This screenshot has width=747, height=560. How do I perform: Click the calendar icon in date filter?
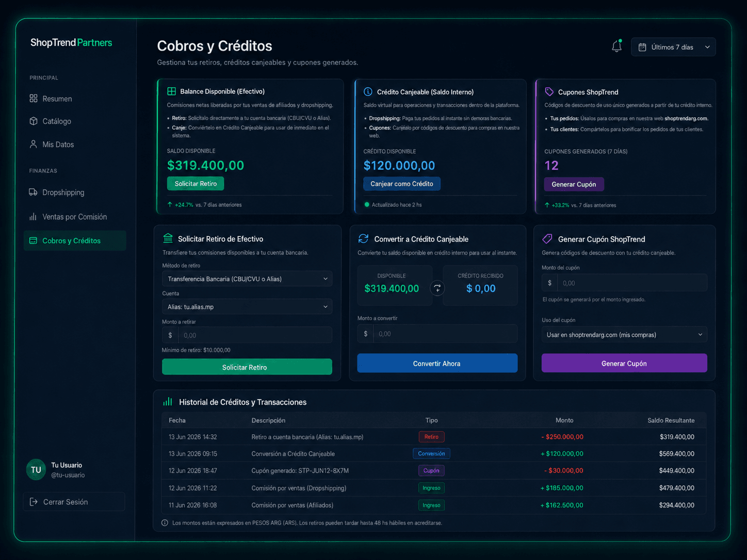point(642,47)
